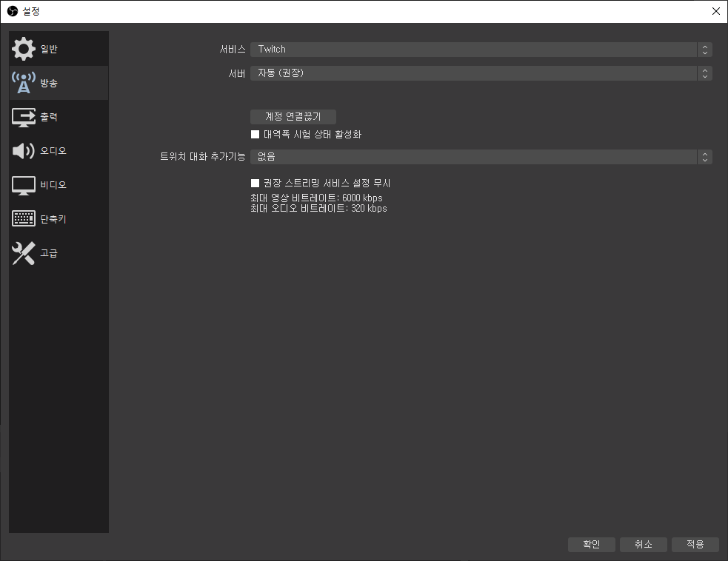Click the 최대 영상 비트레이트: 6000 kbps text
The width and height of the screenshot is (728, 561).
pyautogui.click(x=316, y=198)
